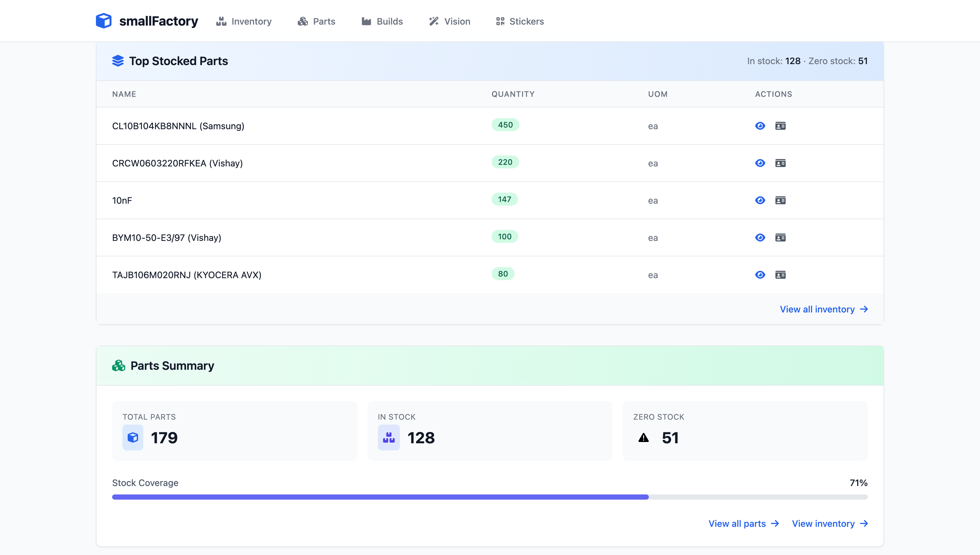Open card icon for 10nF row

780,200
